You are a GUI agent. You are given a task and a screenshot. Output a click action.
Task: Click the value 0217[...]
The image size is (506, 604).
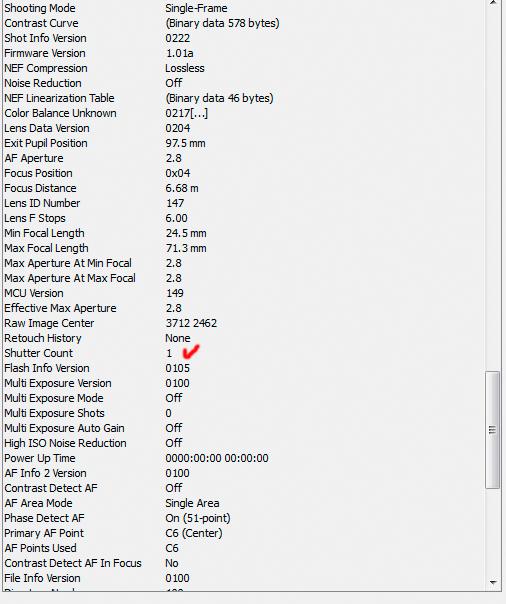click(186, 113)
